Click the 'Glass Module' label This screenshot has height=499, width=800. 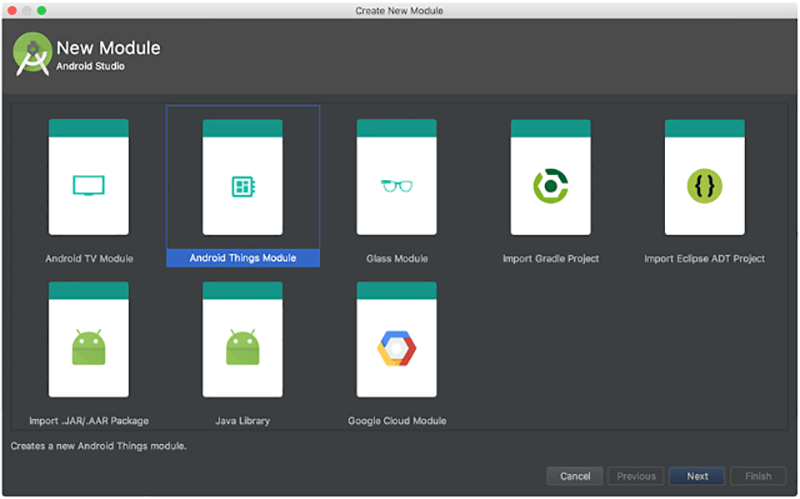point(397,259)
